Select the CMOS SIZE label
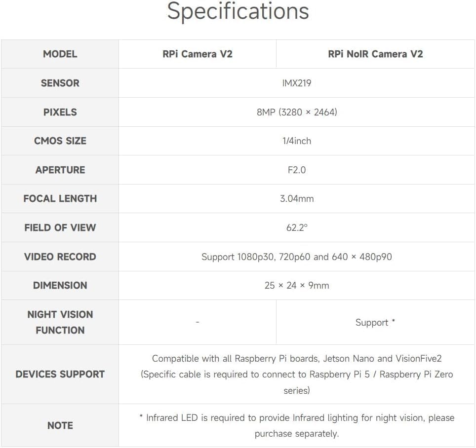Image resolution: width=476 pixels, height=448 pixels. [x=60, y=141]
